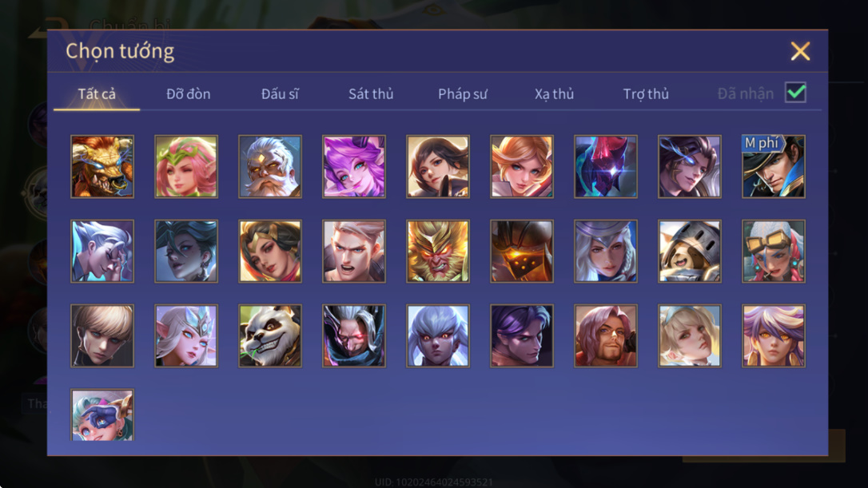Select the golden horned beast hero portrait

coord(102,167)
